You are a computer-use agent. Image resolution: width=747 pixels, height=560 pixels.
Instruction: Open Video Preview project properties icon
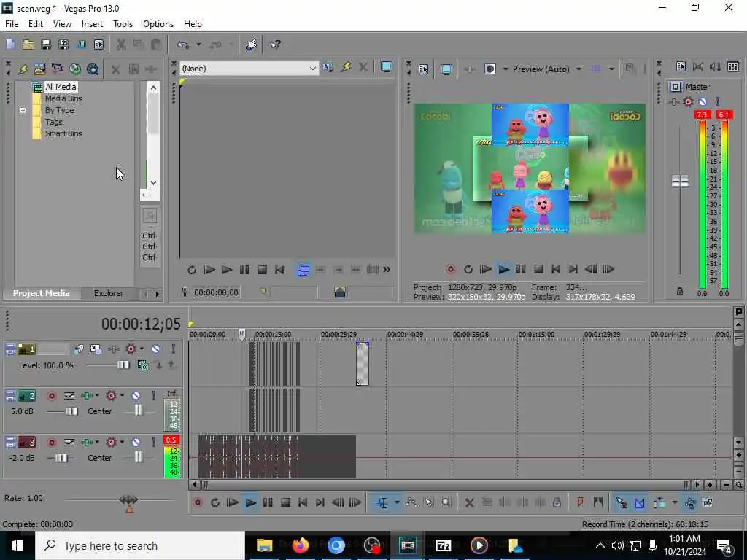pyautogui.click(x=424, y=69)
